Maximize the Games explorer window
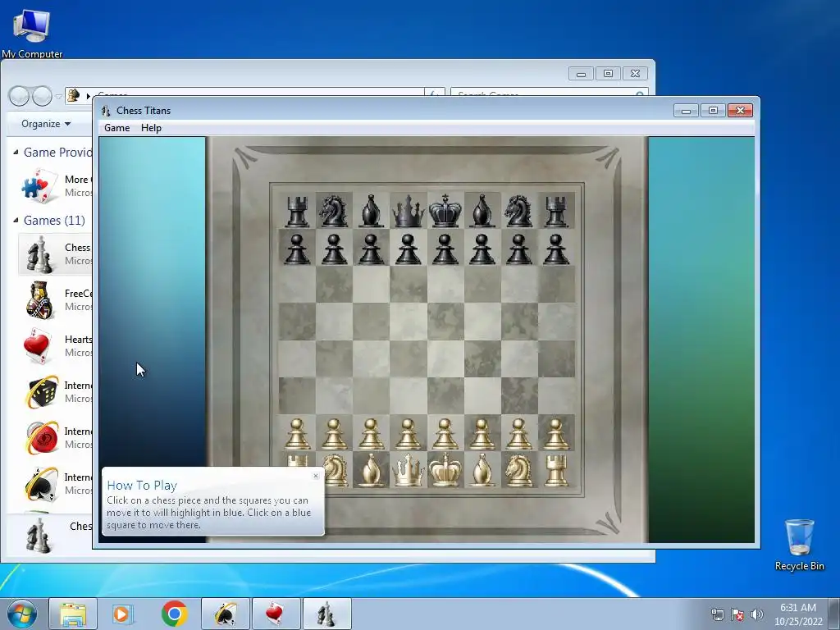This screenshot has width=840, height=630. (608, 73)
